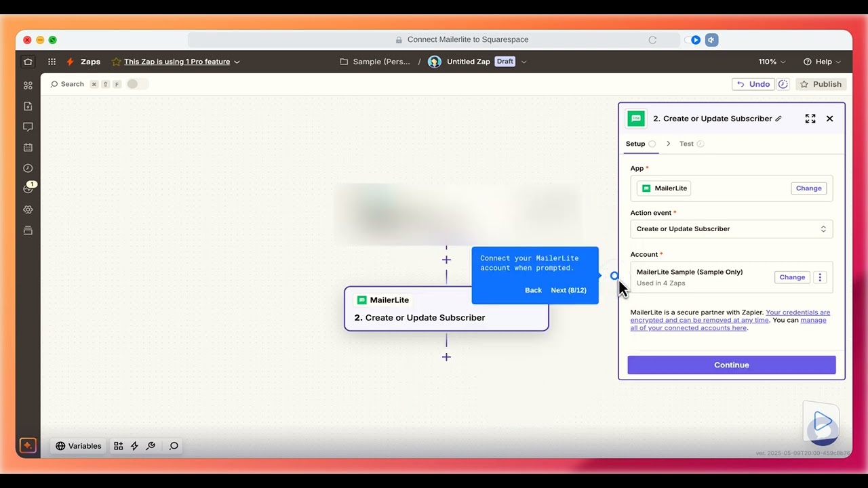The width and height of the screenshot is (868, 488).
Task: Click the Zaps label in top bar
Action: click(90, 62)
